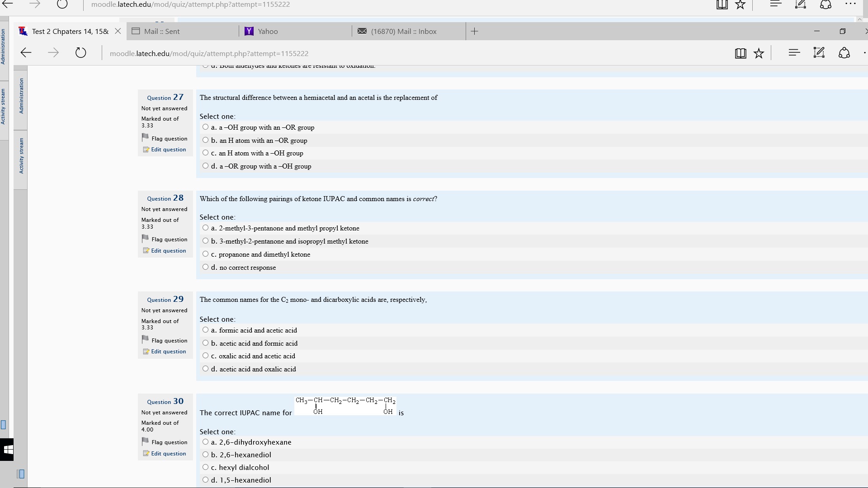
Task: Open the reading view book icon
Action: click(x=741, y=53)
